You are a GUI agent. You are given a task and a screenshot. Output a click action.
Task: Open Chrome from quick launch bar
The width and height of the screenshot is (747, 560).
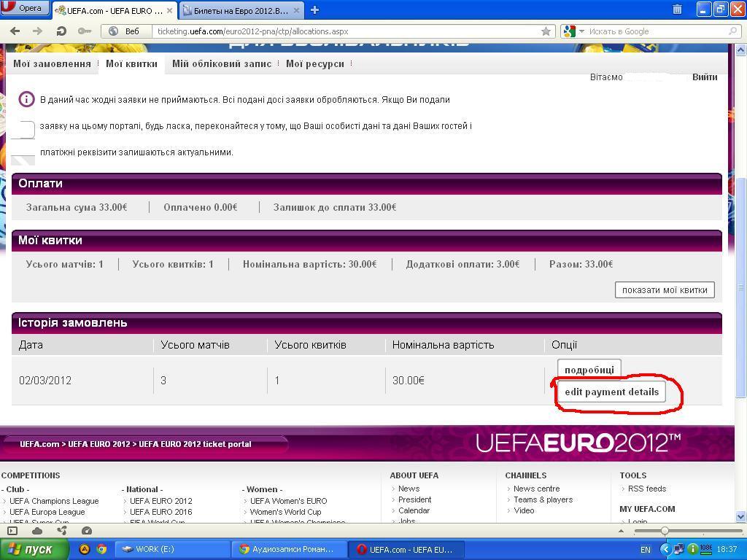(101, 549)
